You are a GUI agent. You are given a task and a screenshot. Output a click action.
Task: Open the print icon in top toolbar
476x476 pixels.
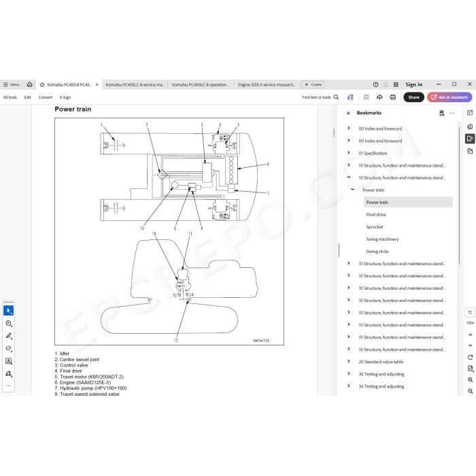[392, 97]
